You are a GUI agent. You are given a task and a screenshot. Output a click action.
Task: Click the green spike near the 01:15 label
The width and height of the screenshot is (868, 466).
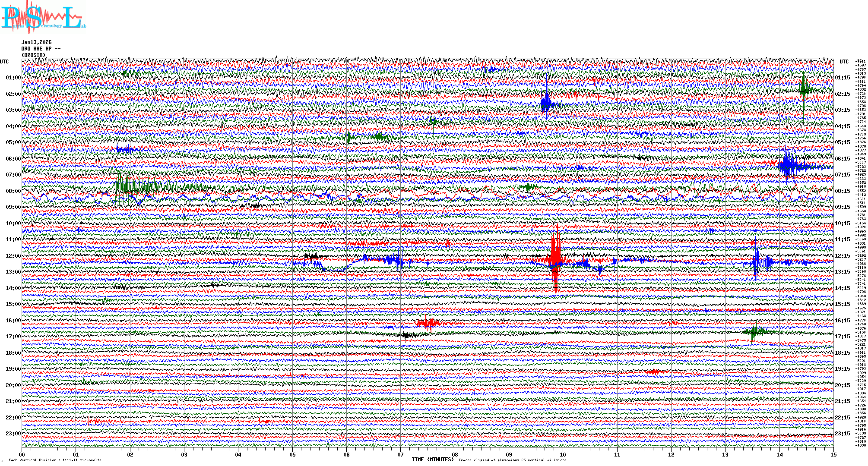pyautogui.click(x=803, y=90)
